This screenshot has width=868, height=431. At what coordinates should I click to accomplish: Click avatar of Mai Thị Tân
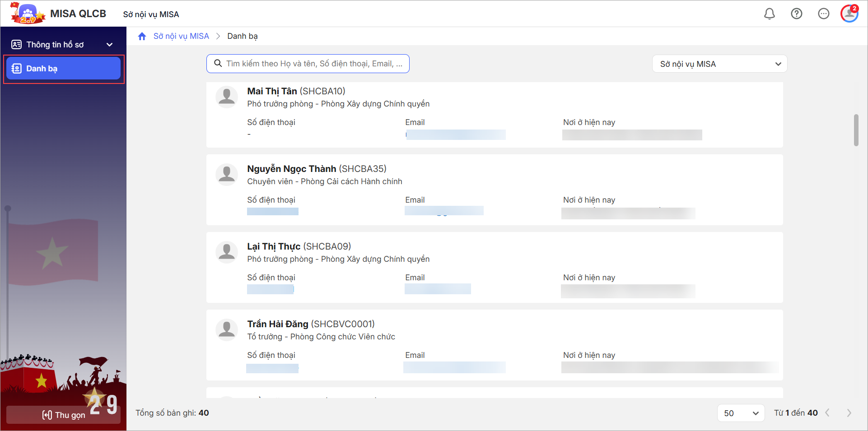(x=227, y=97)
